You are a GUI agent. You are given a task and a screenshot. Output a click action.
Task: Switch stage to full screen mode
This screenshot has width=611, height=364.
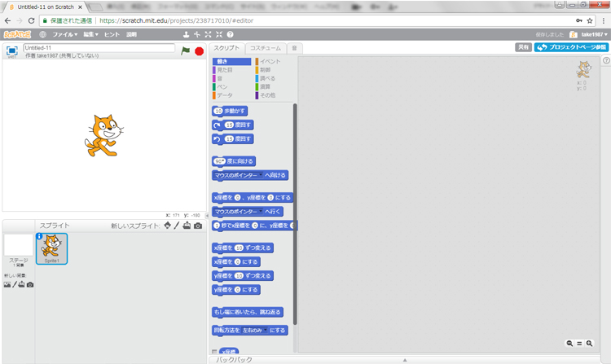[12, 50]
